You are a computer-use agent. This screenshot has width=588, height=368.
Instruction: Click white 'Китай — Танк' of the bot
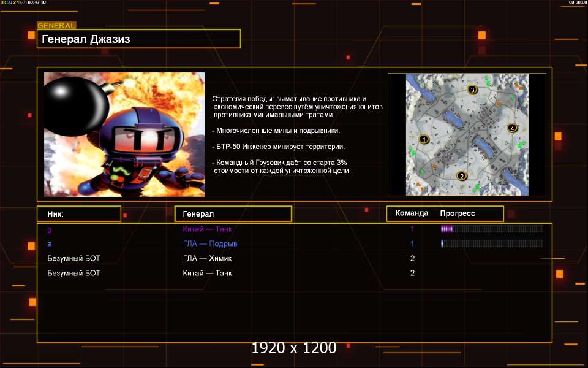(208, 273)
